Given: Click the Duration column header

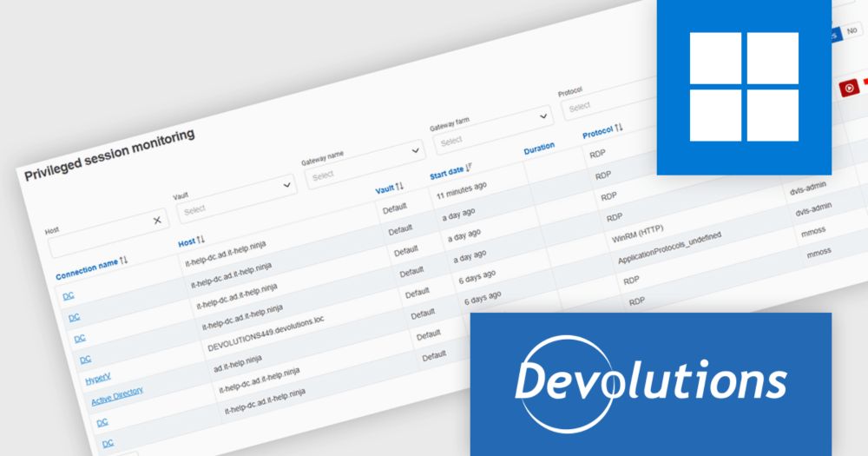Looking at the screenshot, I should (x=539, y=149).
